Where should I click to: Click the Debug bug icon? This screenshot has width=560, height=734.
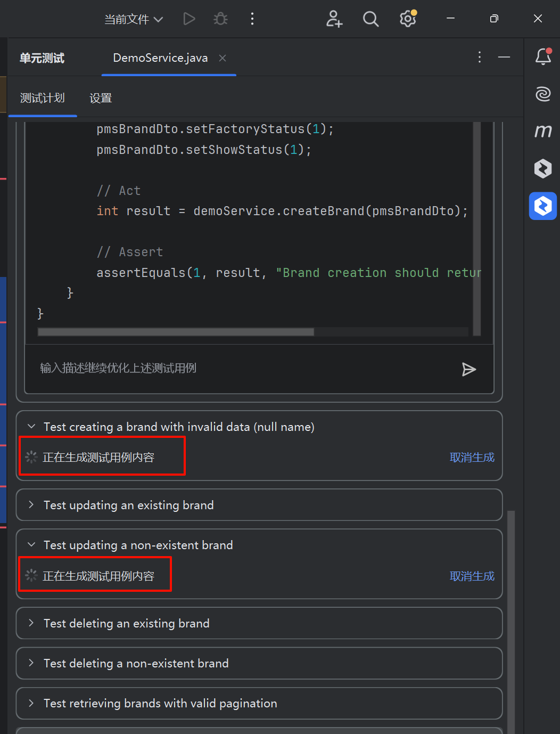click(220, 19)
